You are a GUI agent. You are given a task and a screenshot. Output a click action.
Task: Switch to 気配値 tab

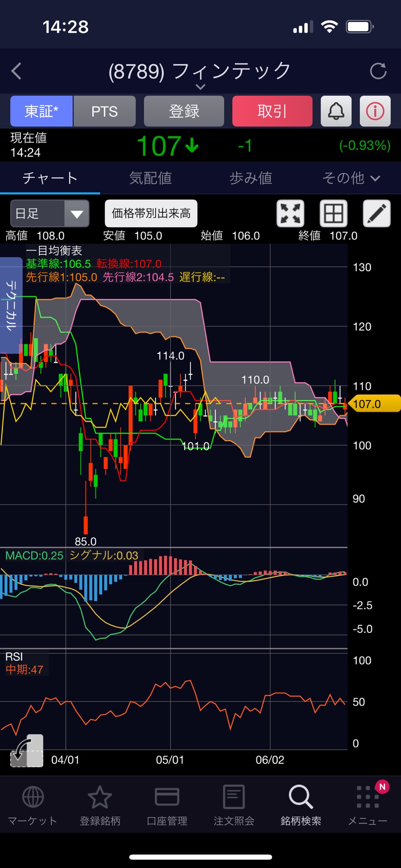click(x=150, y=178)
